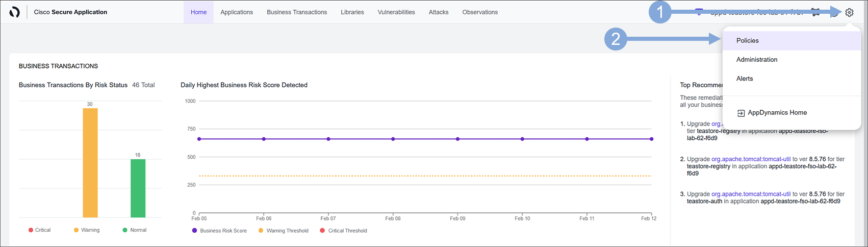Click the risk score point at Feb 10
The image size is (868, 247).
click(x=522, y=139)
